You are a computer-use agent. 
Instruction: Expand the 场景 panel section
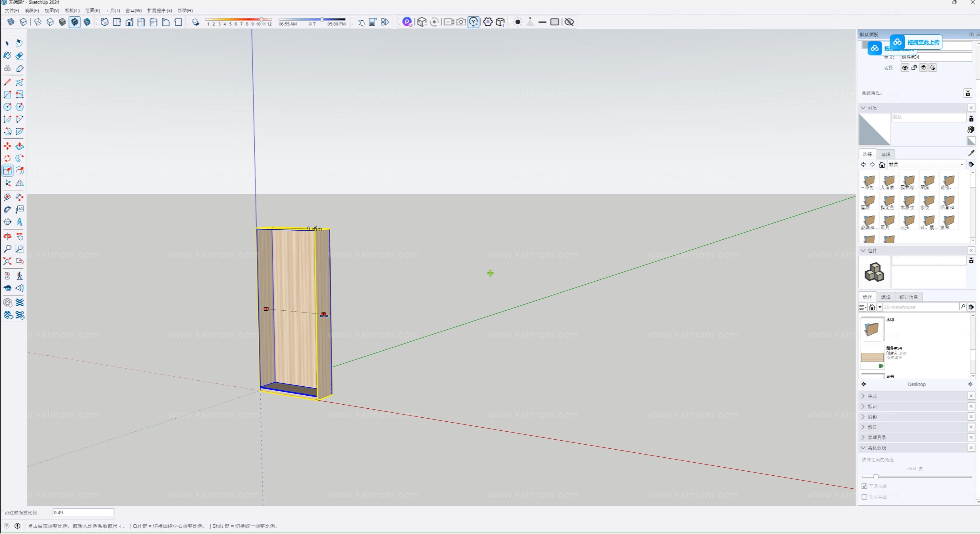[863, 427]
